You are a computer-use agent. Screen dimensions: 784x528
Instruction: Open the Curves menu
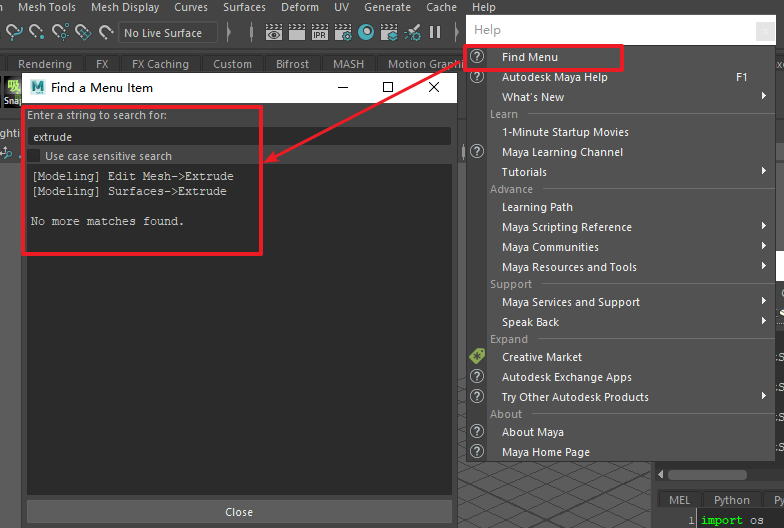click(191, 7)
